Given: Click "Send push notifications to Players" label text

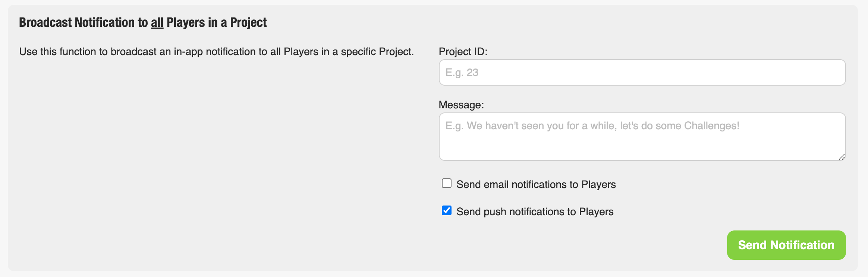Looking at the screenshot, I should [535, 211].
